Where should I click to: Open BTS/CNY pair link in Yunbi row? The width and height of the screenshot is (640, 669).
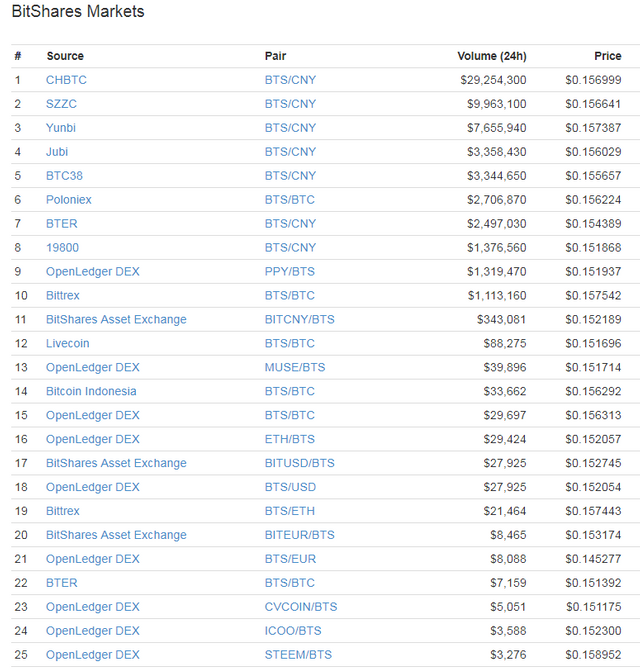click(x=290, y=128)
